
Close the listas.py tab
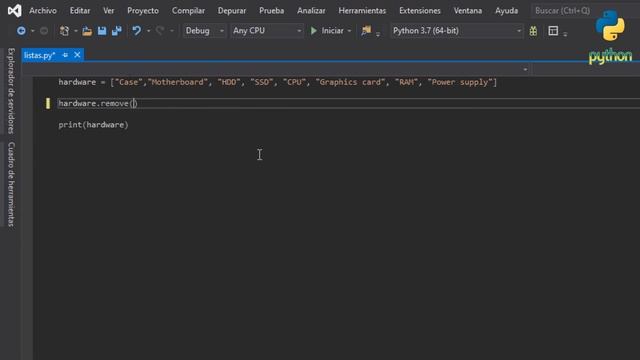pyautogui.click(x=77, y=55)
